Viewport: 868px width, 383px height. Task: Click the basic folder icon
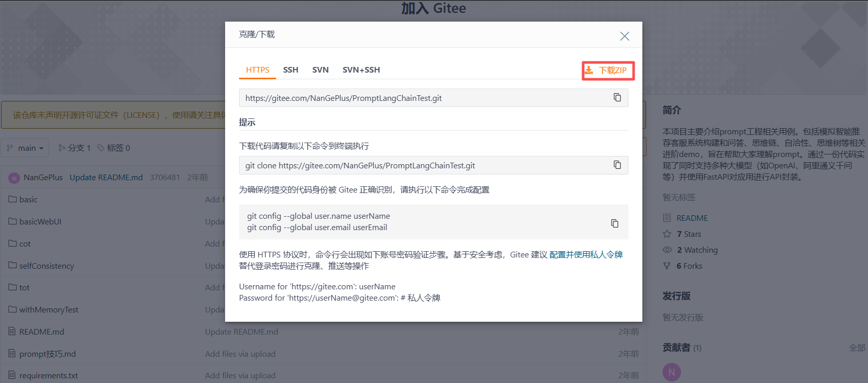tap(12, 199)
